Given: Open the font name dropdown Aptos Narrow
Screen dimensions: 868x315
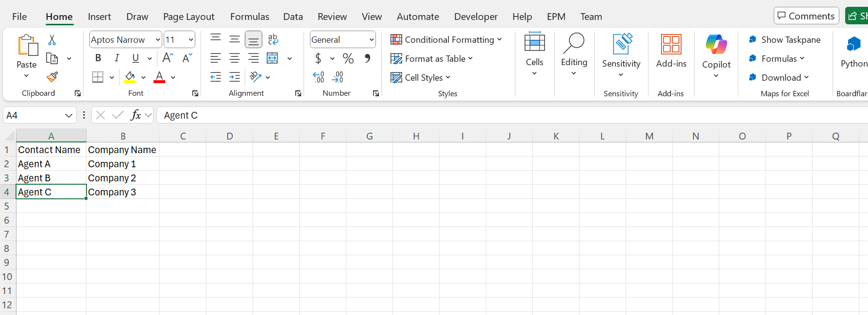Looking at the screenshot, I should [158, 40].
